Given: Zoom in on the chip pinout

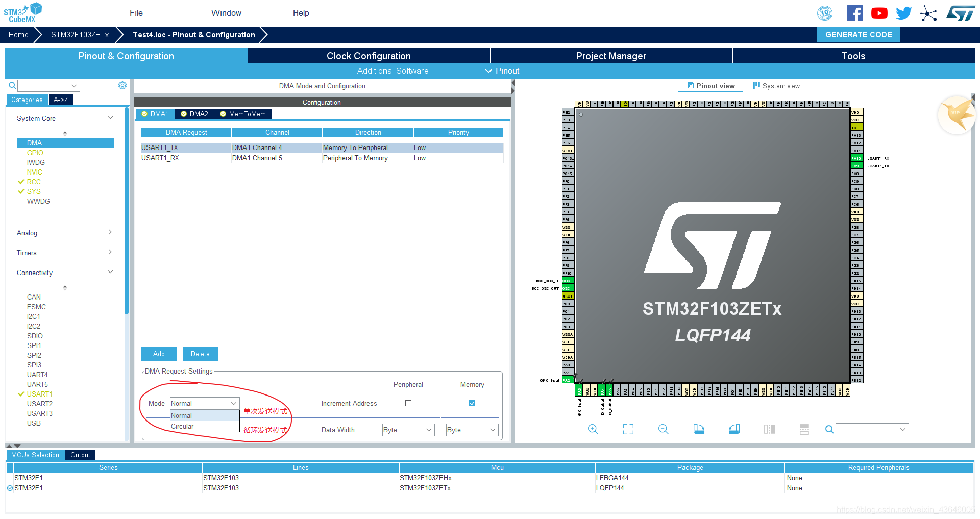Looking at the screenshot, I should [593, 429].
